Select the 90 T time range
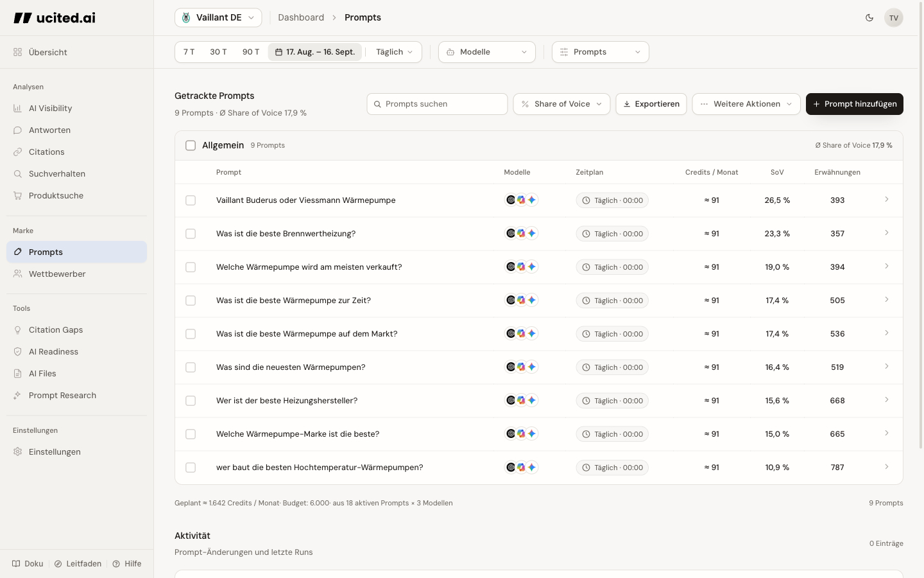The width and height of the screenshot is (924, 578). [x=251, y=52]
